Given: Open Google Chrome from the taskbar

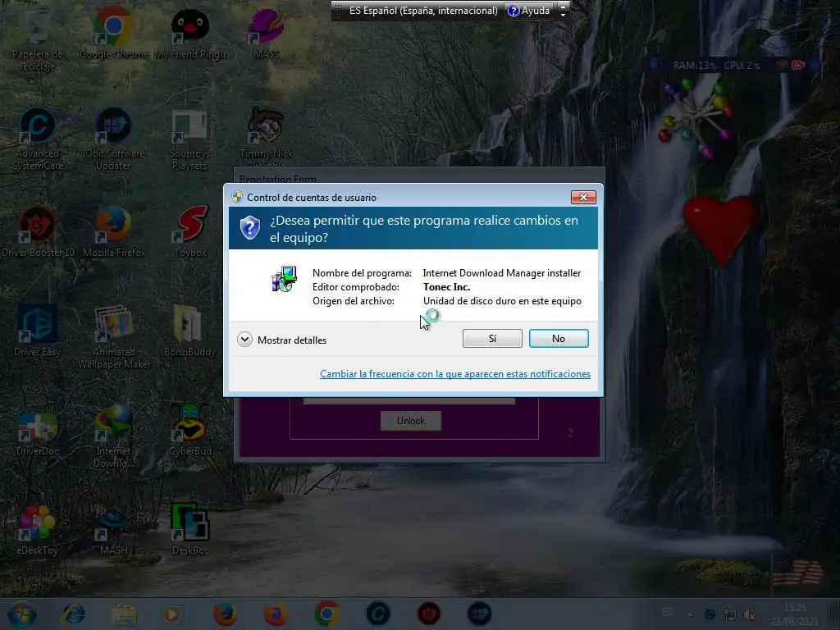Looking at the screenshot, I should click(x=326, y=614).
